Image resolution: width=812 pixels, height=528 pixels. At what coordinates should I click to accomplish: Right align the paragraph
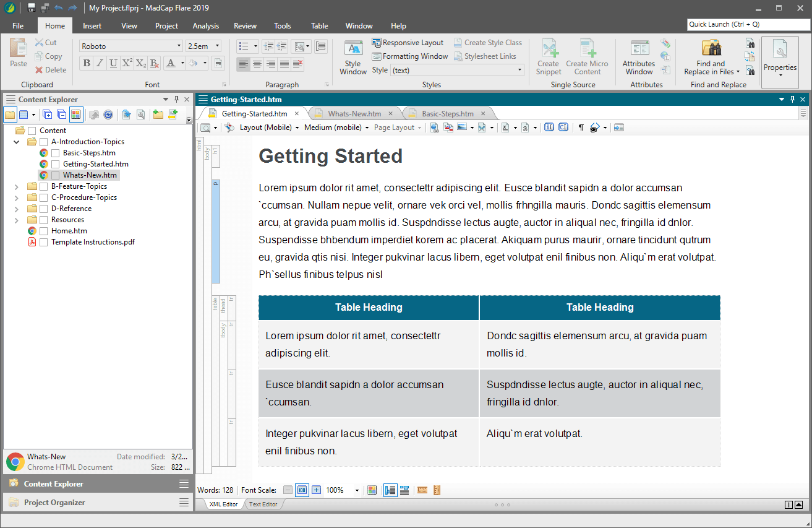(270, 64)
